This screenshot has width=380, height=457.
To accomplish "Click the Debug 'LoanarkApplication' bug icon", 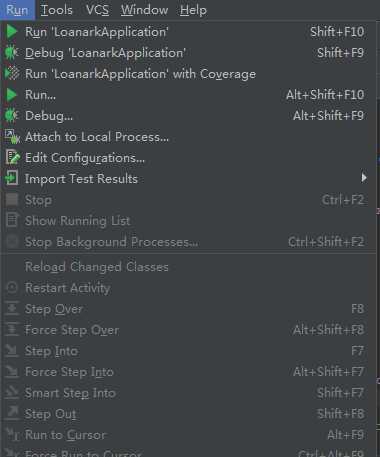I will point(12,53).
